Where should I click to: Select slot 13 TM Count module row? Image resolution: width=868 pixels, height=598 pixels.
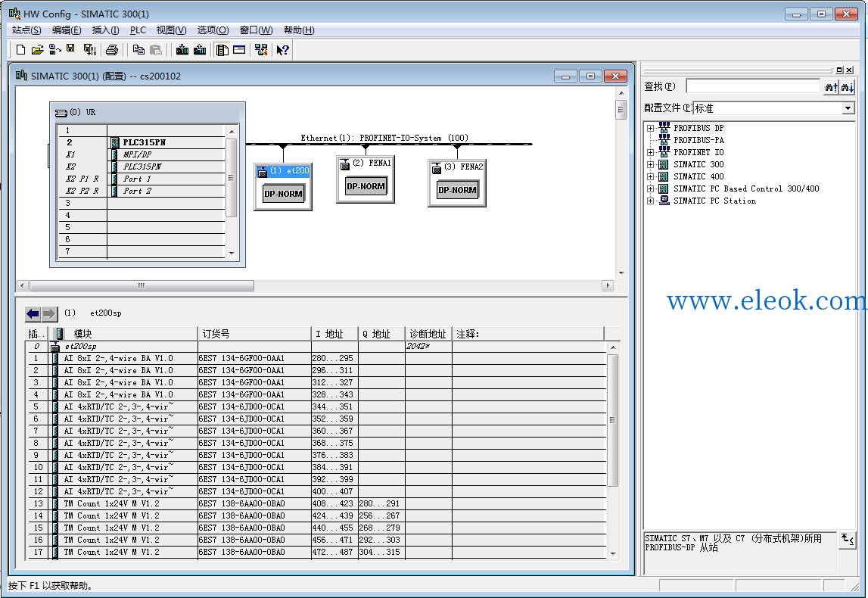316,504
